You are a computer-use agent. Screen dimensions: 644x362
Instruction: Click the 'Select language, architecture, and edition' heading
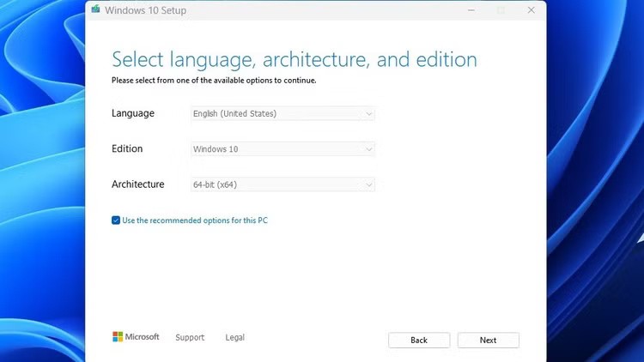pyautogui.click(x=294, y=59)
